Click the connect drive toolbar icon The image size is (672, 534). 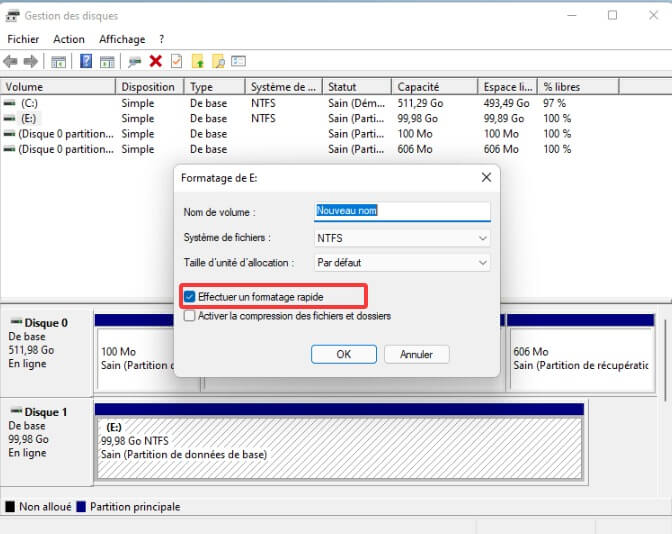click(x=135, y=62)
